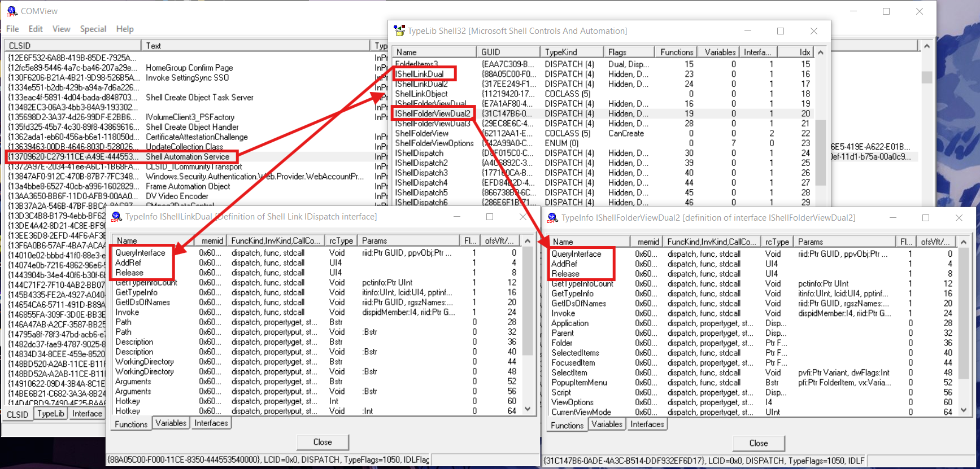This screenshot has height=469, width=980.
Task: Open the File menu
Action: tap(12, 29)
